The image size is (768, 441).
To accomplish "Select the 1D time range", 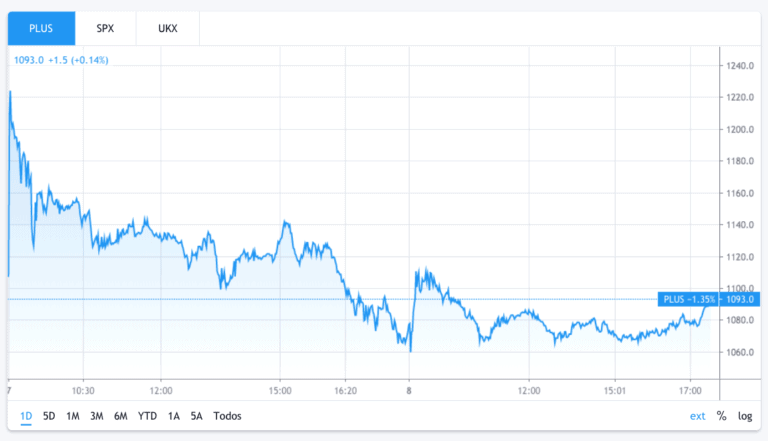I will click(x=26, y=416).
